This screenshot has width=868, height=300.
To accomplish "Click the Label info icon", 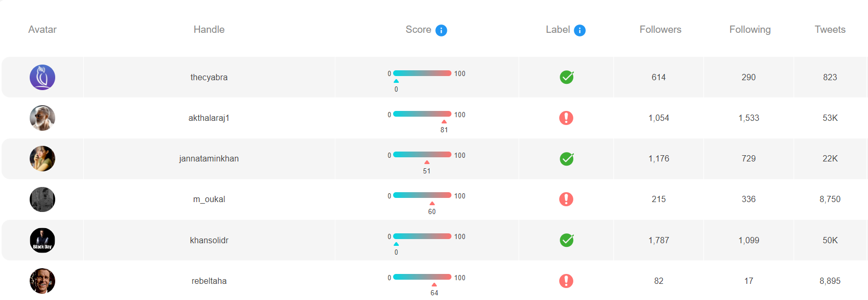I will pos(580,30).
